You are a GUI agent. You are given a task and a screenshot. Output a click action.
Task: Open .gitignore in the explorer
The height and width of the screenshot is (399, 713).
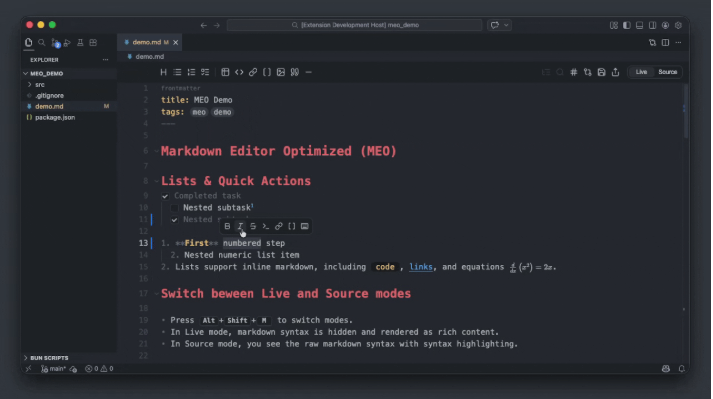tap(69, 96)
